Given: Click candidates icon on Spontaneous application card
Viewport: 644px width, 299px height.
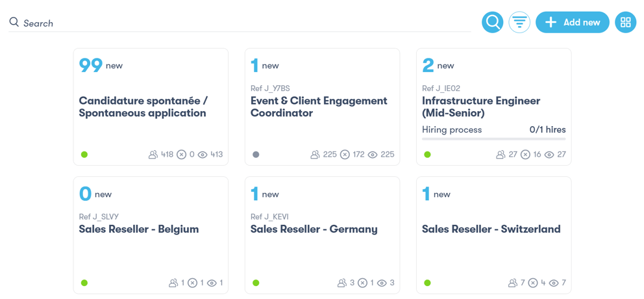Looking at the screenshot, I should pos(153,155).
